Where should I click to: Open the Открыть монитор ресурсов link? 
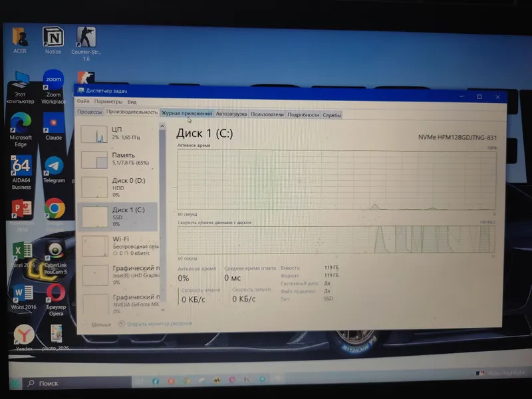pos(156,323)
